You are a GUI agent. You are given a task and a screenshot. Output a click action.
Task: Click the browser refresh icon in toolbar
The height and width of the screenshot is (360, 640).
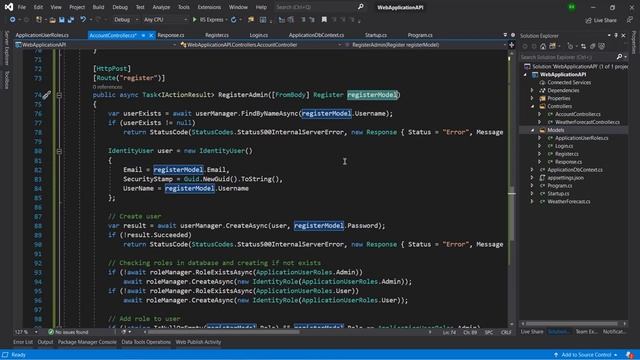pyautogui.click(x=233, y=20)
